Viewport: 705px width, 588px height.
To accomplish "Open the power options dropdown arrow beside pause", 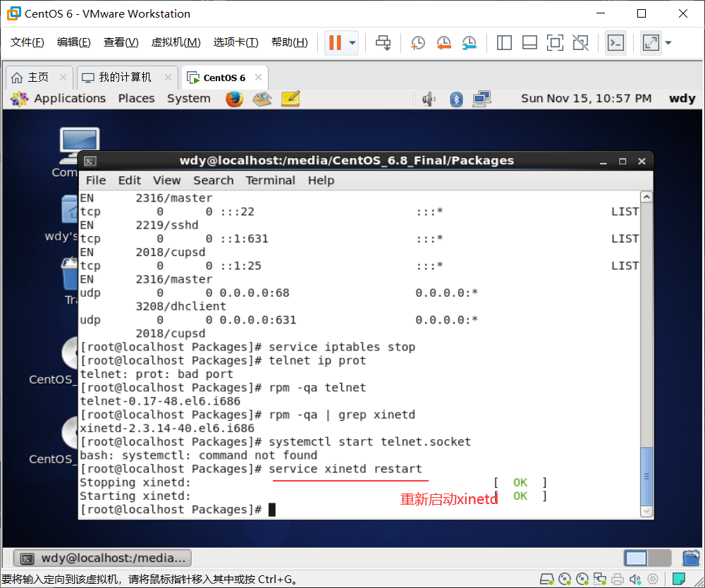I will tap(352, 43).
